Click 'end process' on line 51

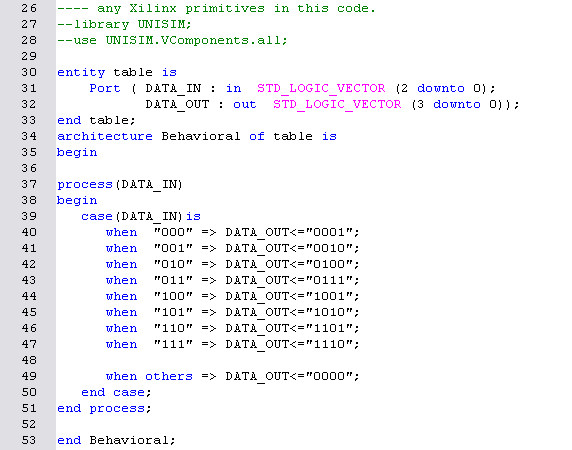click(101, 408)
